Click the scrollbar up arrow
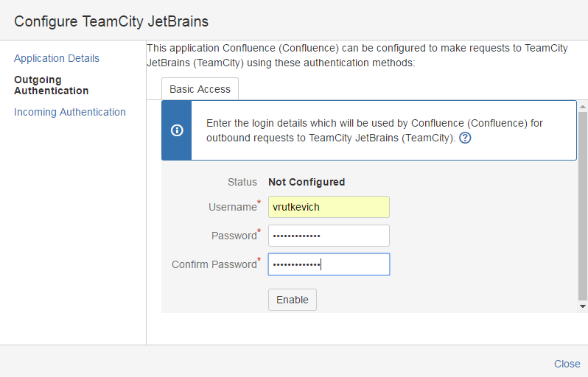588x377 pixels. click(583, 105)
